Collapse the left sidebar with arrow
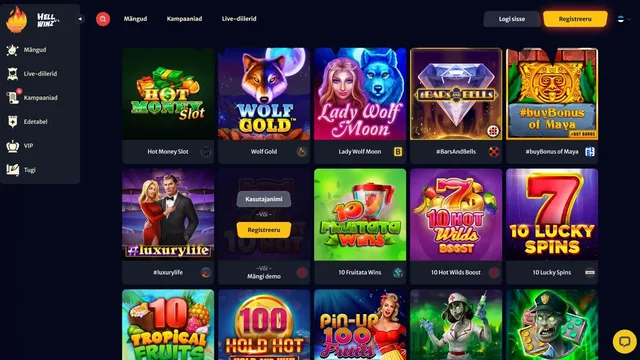 click(x=80, y=19)
